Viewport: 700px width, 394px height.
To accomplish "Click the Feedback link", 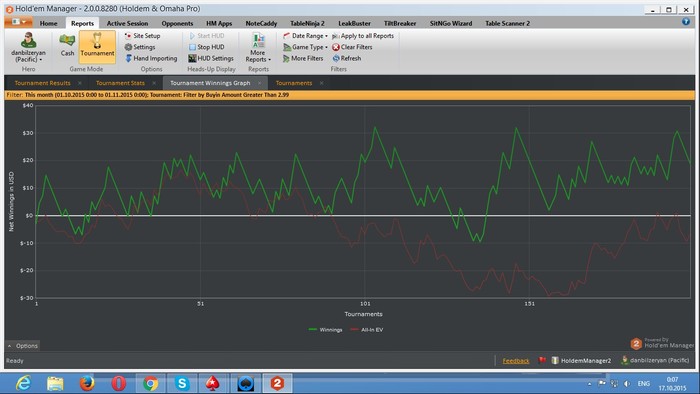I will tap(516, 361).
